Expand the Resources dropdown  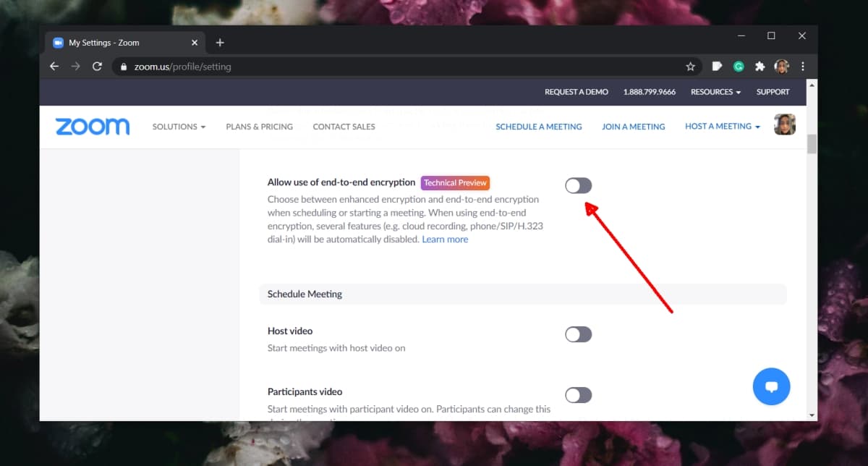tap(715, 92)
